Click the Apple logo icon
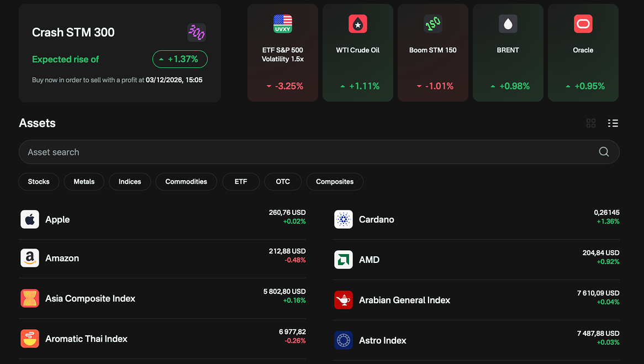The height and width of the screenshot is (364, 644). pos(30,219)
